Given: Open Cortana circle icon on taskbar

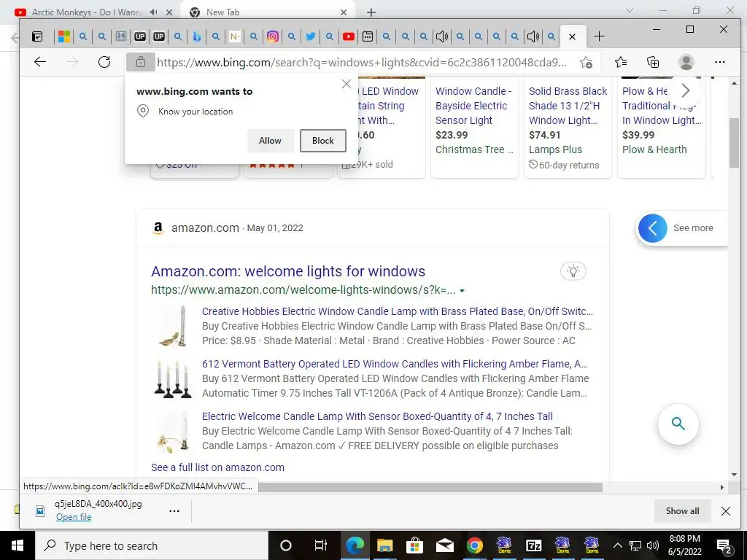Looking at the screenshot, I should click(x=286, y=545).
